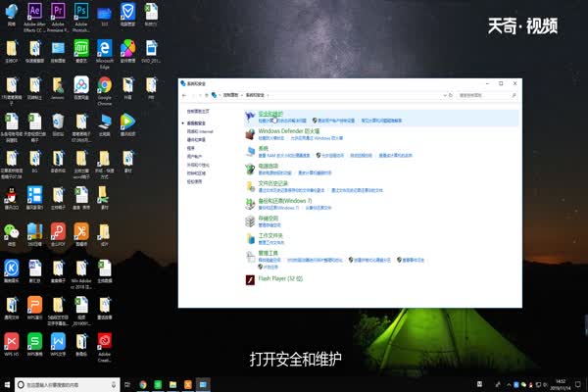The width and height of the screenshot is (588, 392).
Task: Open the taskbar Task View button
Action: (x=127, y=384)
